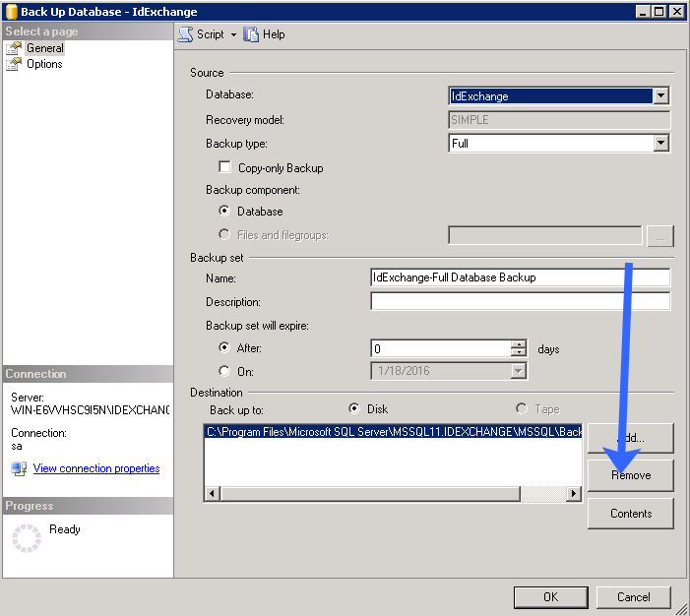Screen dimensions: 690x616
Task: Open the Script dropdown arrow
Action: pyautogui.click(x=233, y=34)
